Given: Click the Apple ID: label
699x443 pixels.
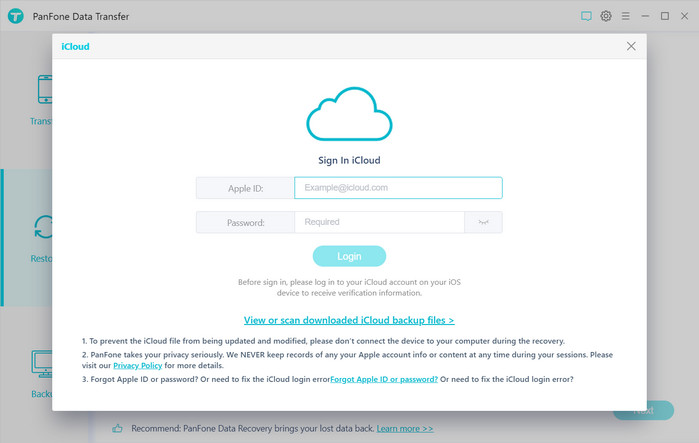Looking at the screenshot, I should tap(245, 188).
